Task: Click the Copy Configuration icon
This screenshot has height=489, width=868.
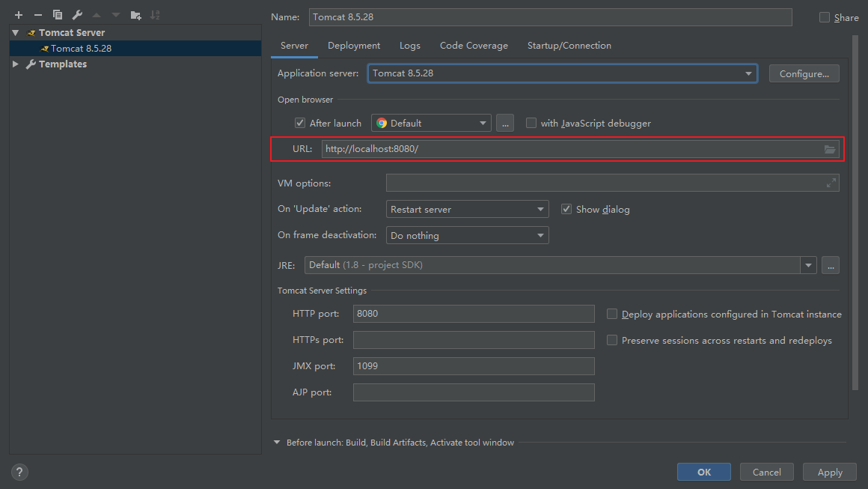Action: [x=58, y=15]
